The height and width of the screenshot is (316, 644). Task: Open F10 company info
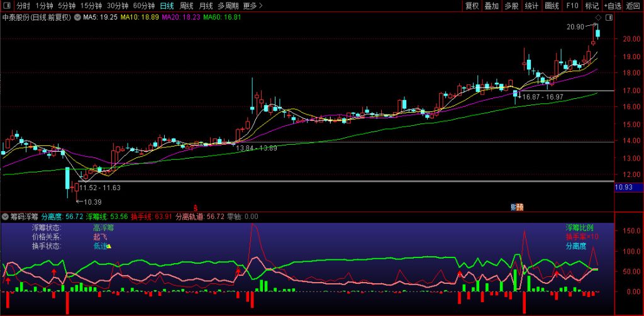(x=572, y=6)
